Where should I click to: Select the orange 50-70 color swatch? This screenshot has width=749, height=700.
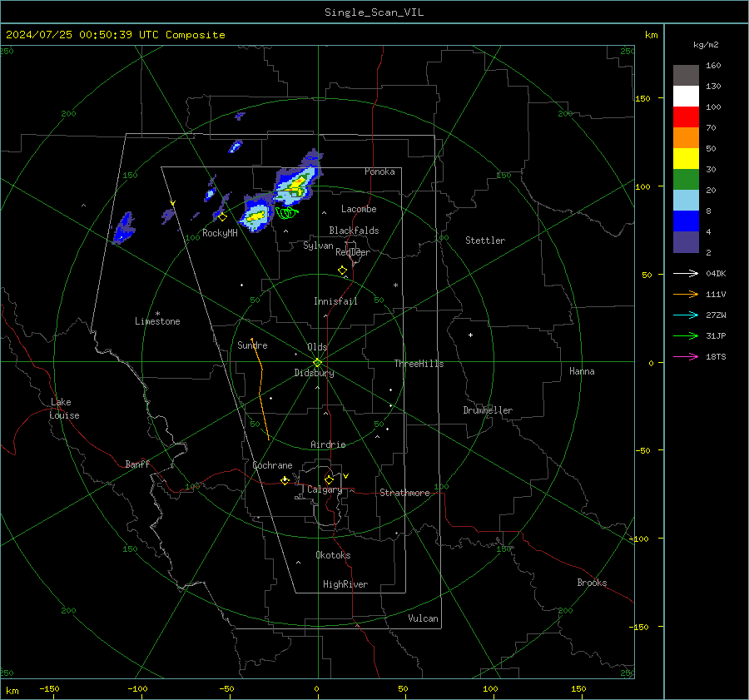point(686,138)
